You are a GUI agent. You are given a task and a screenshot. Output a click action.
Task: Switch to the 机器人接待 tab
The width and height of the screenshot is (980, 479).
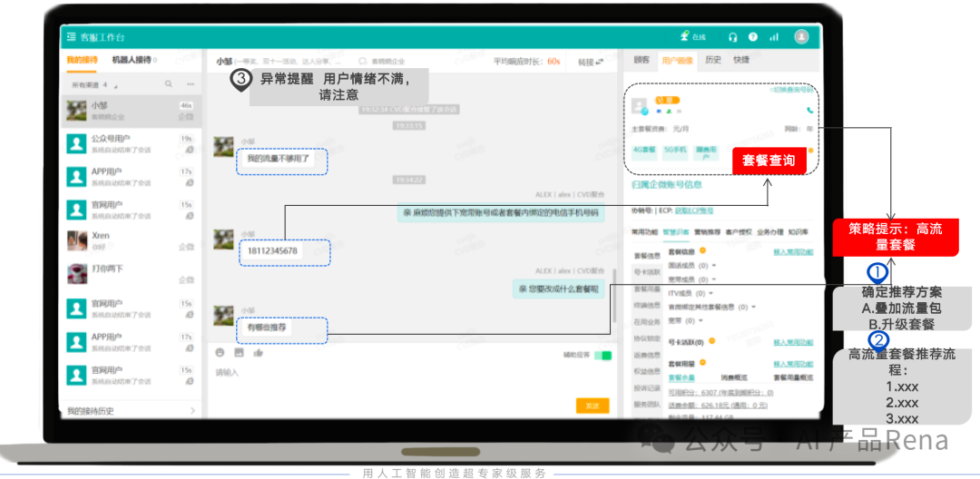point(133,60)
